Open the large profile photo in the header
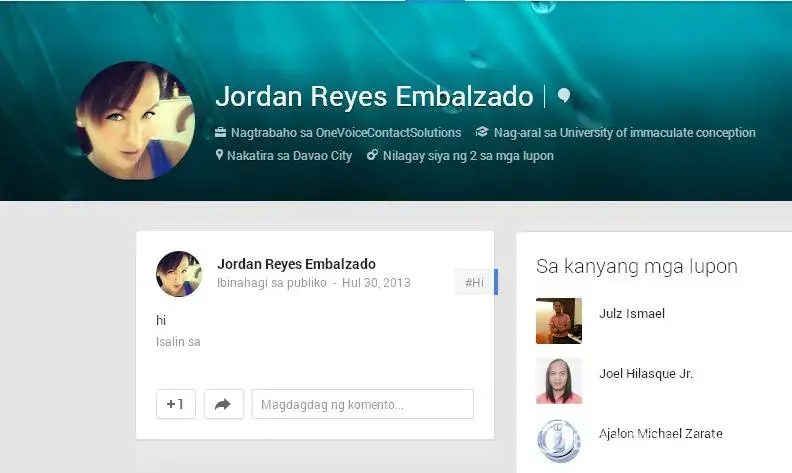Image resolution: width=792 pixels, height=473 pixels. (x=135, y=120)
